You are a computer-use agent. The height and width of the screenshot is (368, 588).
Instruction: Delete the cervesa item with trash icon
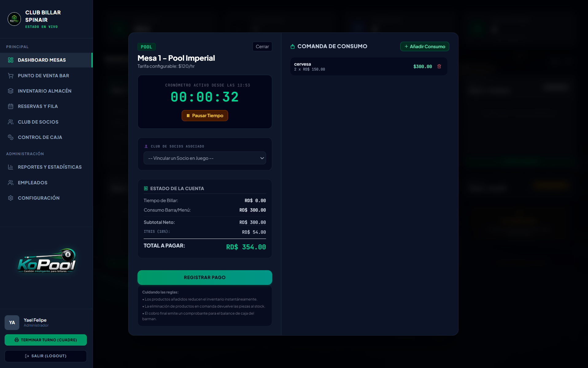click(439, 66)
